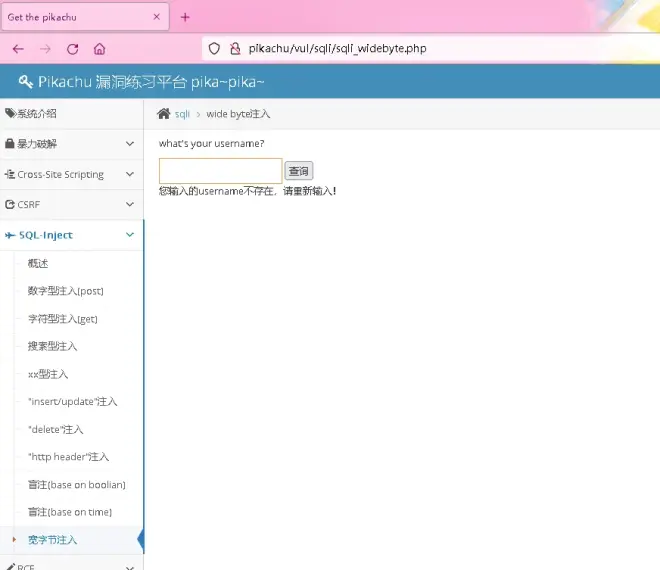Select 数字型注入(post) from sidebar
The height and width of the screenshot is (570, 660).
(x=65, y=291)
